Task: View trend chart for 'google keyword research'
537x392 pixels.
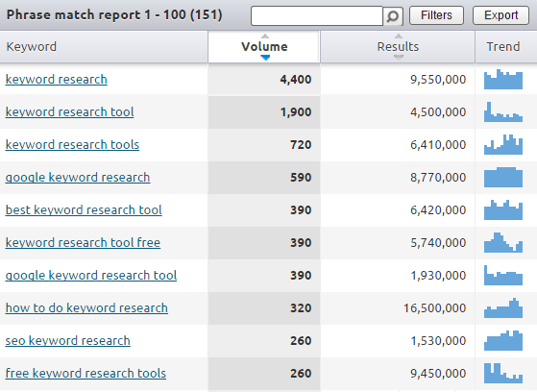Action: [x=503, y=177]
